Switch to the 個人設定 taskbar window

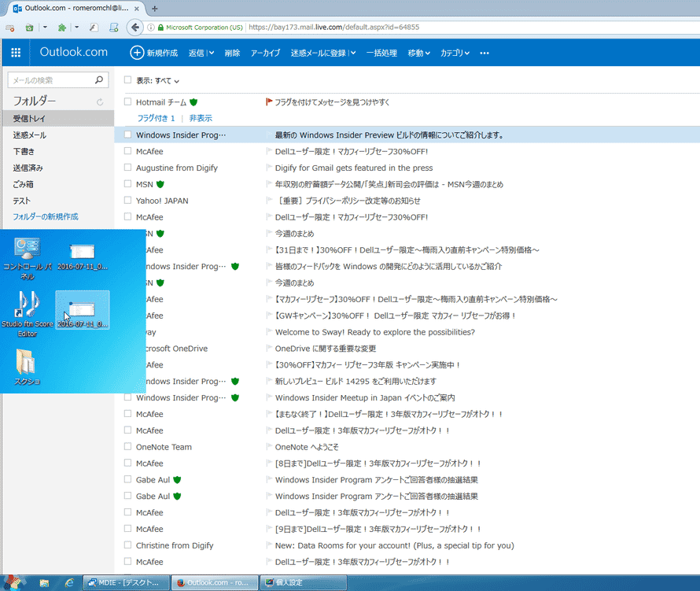point(303,582)
